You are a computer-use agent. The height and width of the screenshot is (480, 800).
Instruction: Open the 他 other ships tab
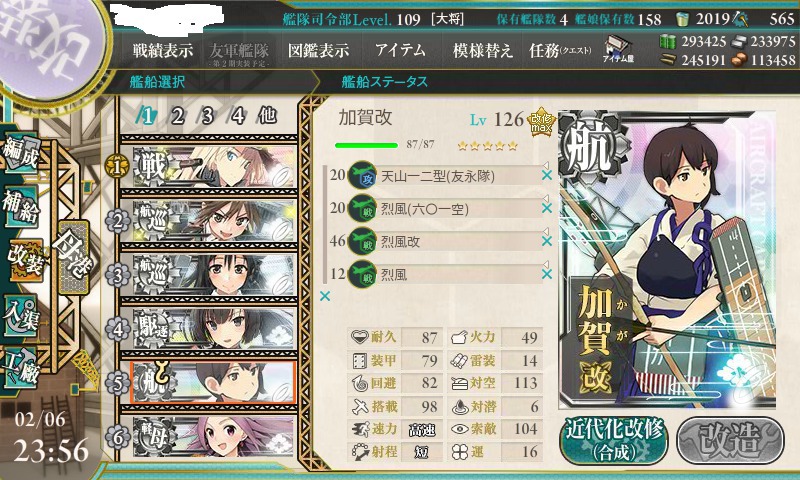pos(267,116)
